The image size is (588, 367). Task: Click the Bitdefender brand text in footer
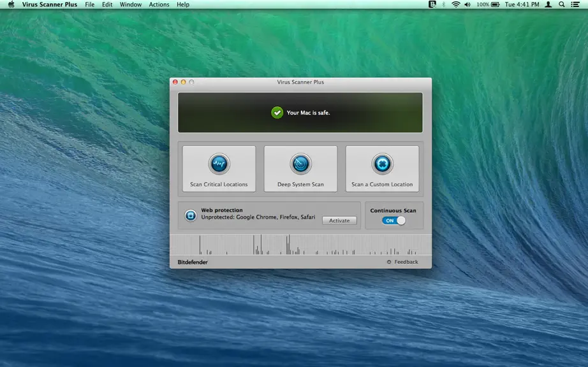point(193,262)
